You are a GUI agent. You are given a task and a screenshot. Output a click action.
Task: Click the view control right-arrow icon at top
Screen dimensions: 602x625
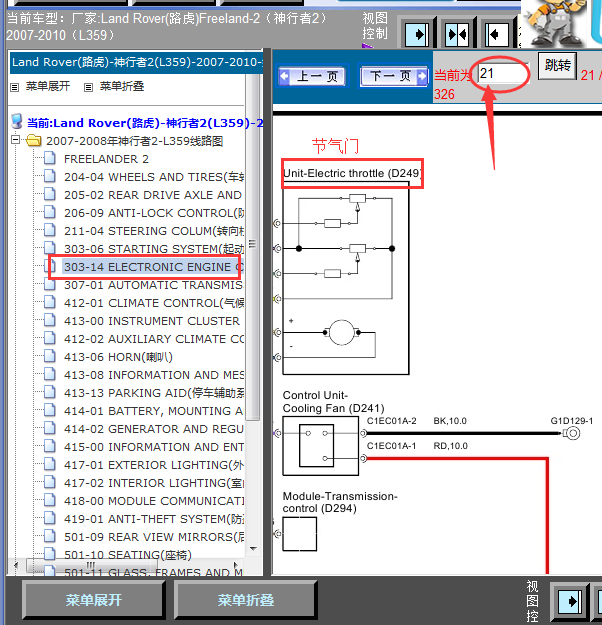click(417, 35)
